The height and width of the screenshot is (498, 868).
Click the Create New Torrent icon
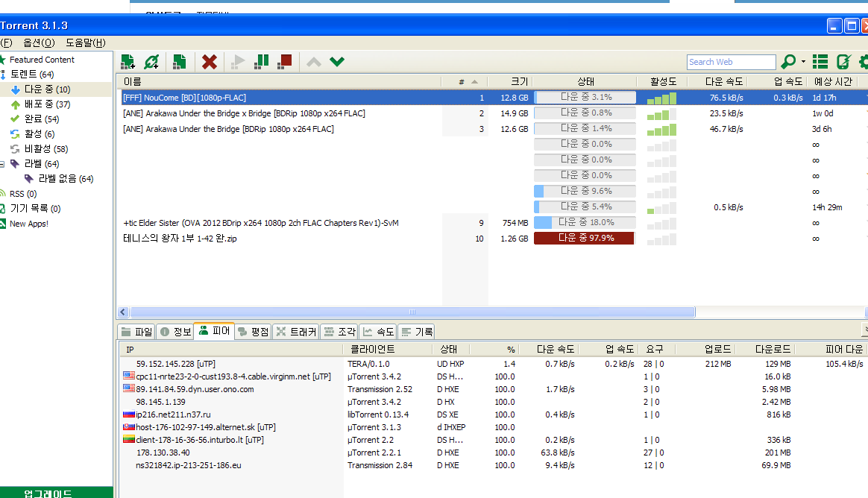(x=179, y=62)
